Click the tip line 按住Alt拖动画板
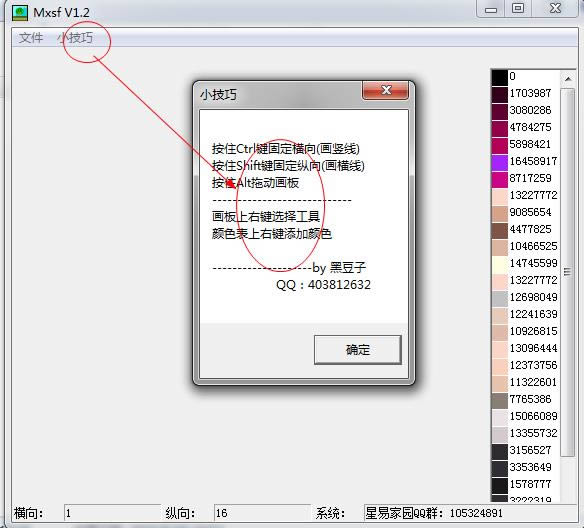The width and height of the screenshot is (584, 528). pos(256,183)
